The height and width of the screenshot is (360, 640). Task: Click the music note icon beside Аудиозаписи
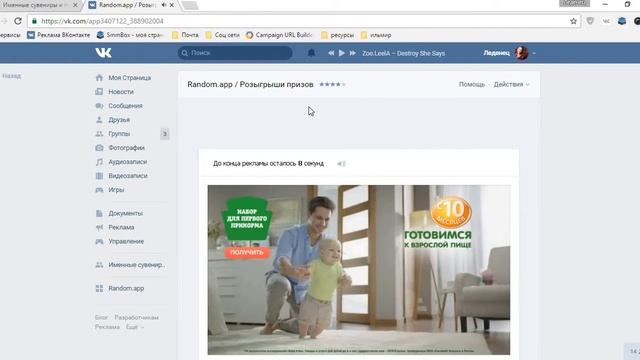99,162
